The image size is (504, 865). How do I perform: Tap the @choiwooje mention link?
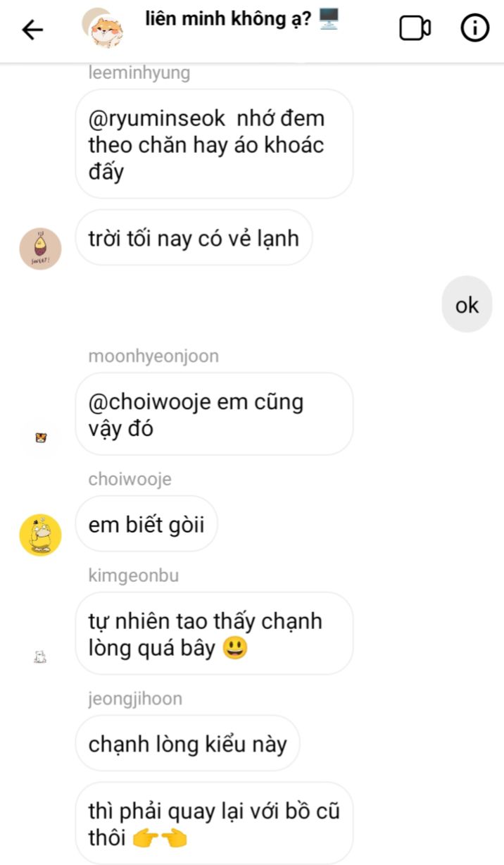pyautogui.click(x=149, y=402)
